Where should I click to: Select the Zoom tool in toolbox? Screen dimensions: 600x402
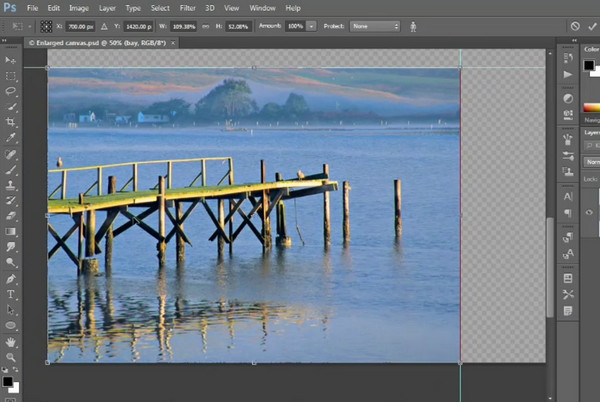[x=12, y=356]
